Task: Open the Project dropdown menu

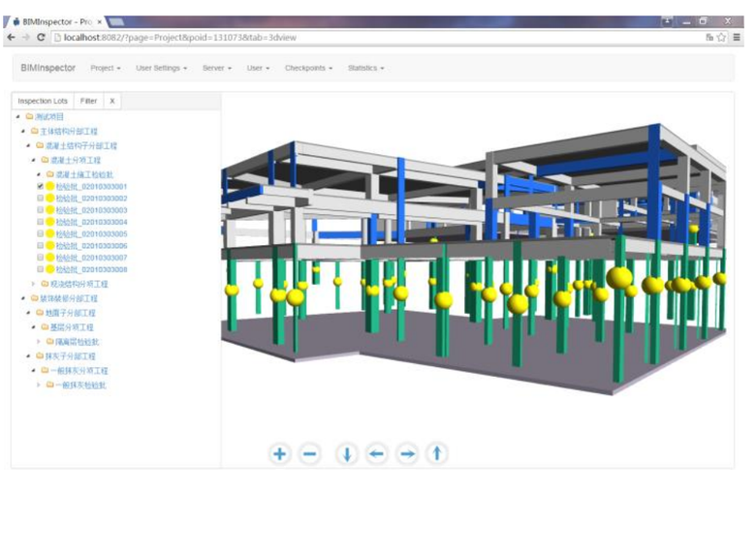Action: [105, 69]
